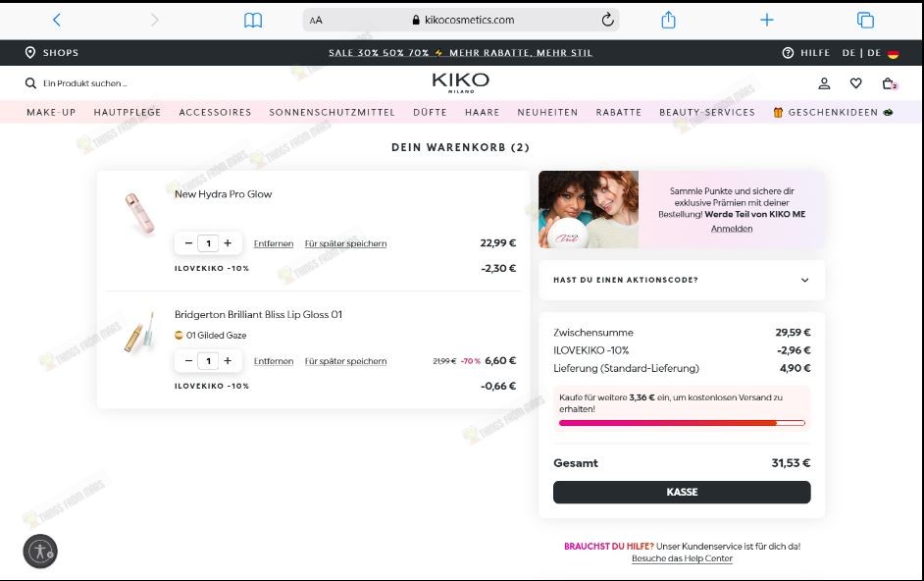Open the account profile icon
This screenshot has width=924, height=581.
(824, 84)
